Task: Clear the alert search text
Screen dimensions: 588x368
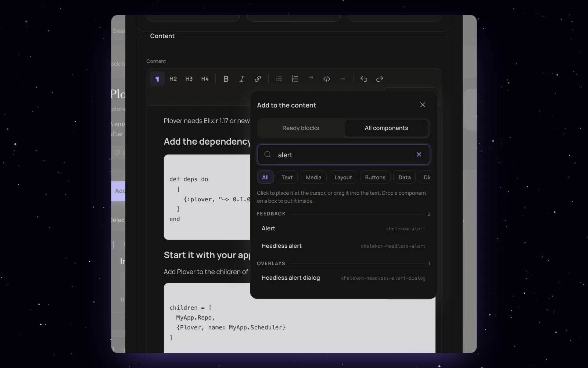Action: (419, 155)
